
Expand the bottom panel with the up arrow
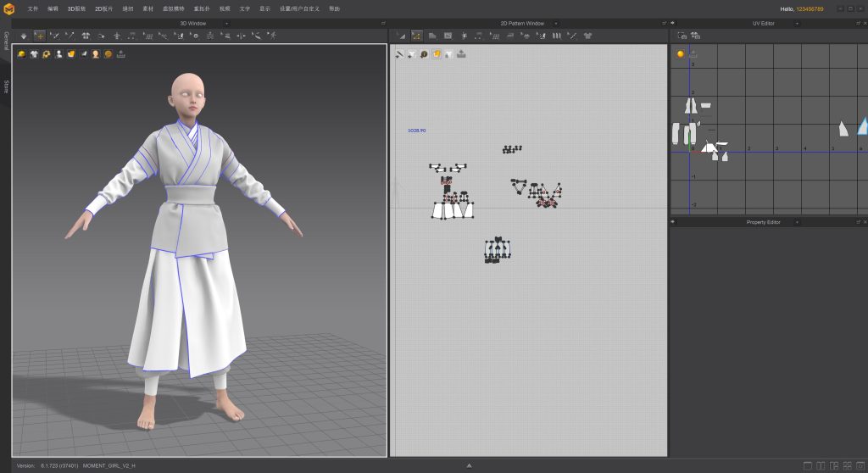coord(469,466)
